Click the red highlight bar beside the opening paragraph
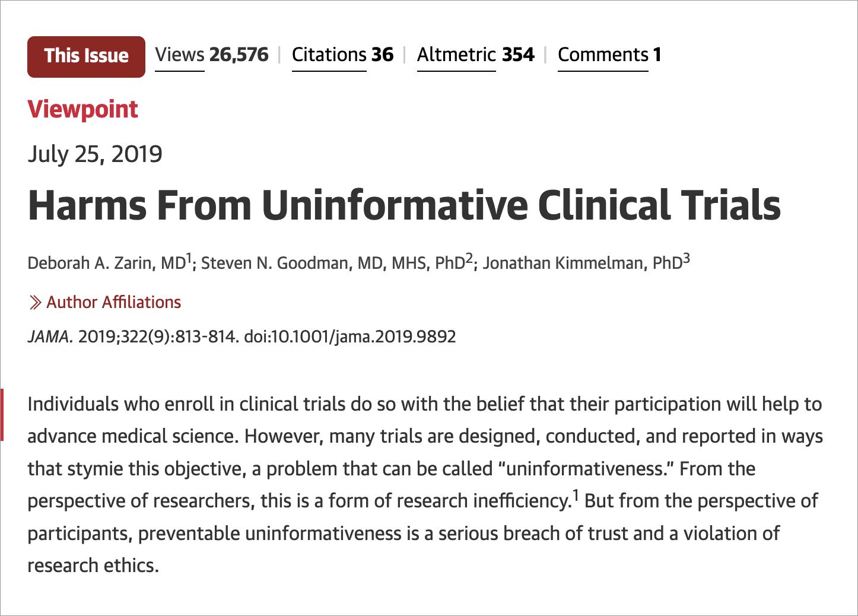858x616 pixels. (x=2, y=415)
